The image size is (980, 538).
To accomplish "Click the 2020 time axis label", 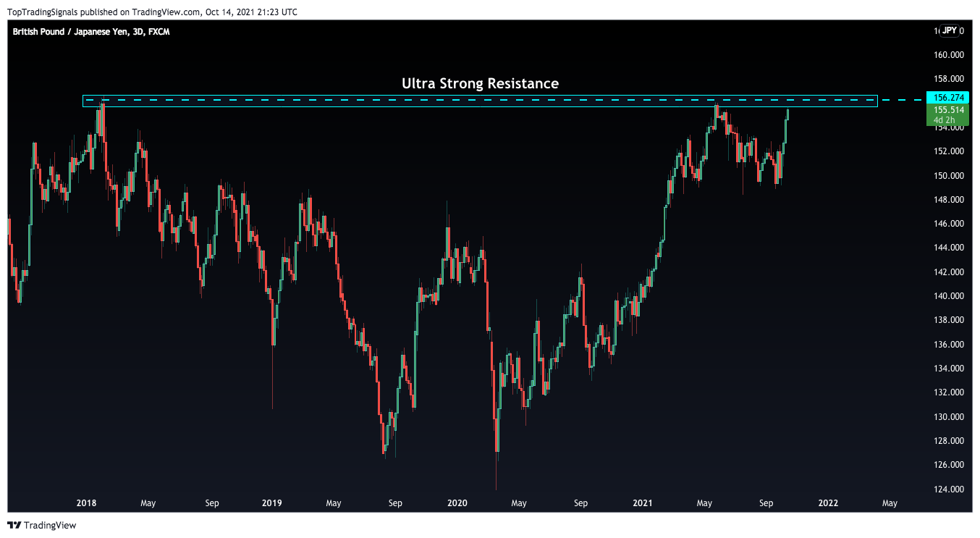I will pos(457,503).
